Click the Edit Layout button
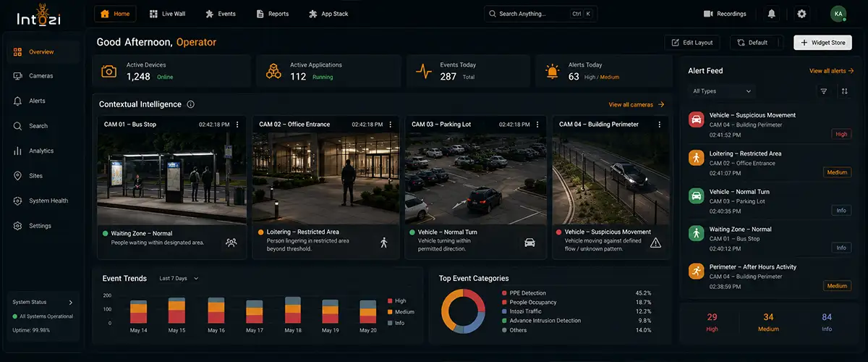This screenshot has height=362, width=868. coord(692,43)
